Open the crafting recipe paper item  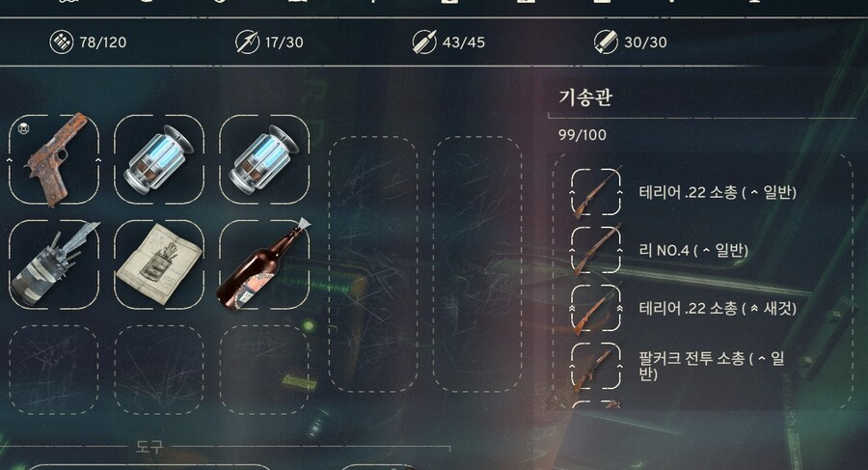[159, 264]
